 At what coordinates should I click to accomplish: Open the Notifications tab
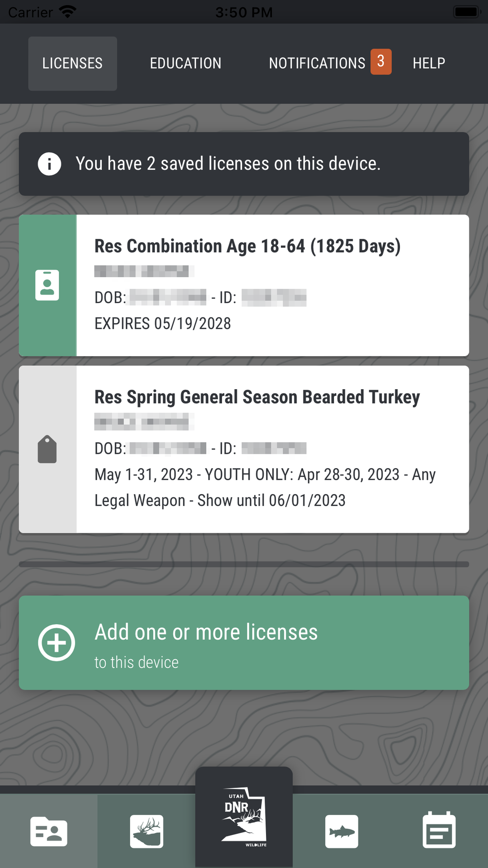tap(317, 63)
